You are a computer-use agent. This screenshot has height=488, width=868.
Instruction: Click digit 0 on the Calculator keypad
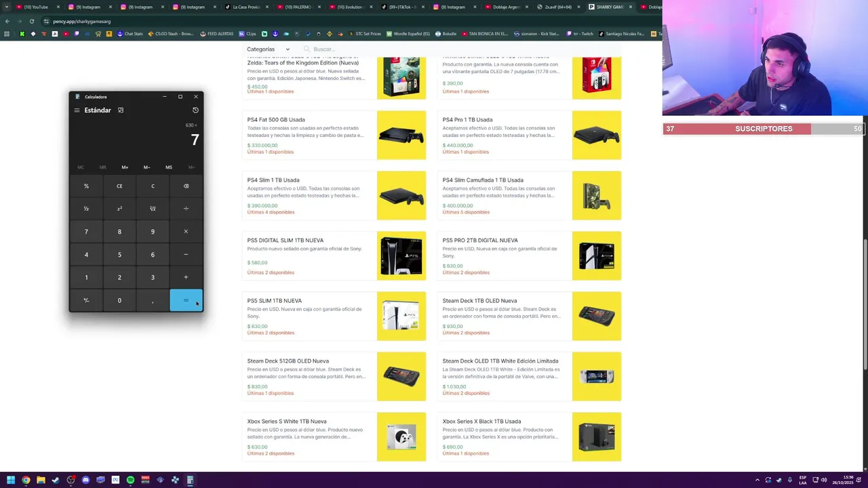pos(119,300)
